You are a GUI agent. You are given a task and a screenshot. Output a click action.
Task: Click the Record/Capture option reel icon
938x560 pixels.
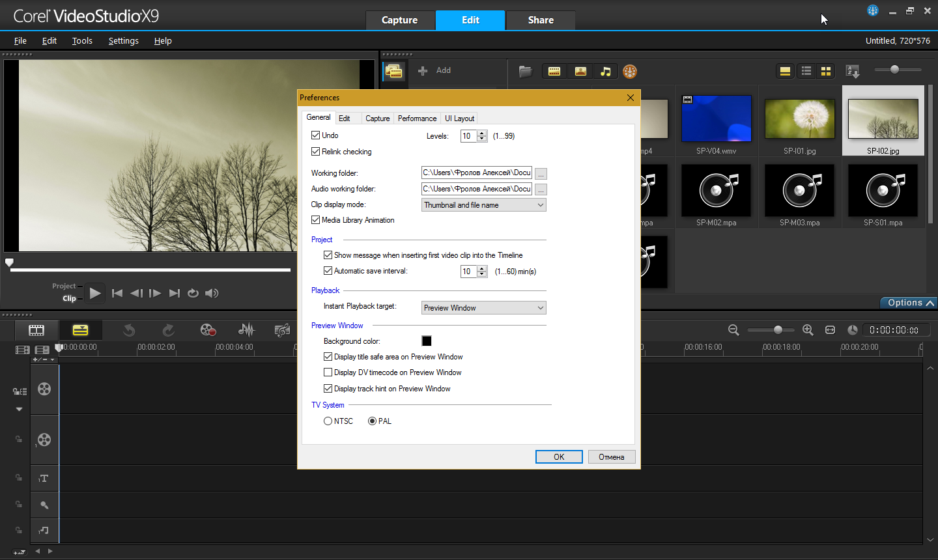pos(208,330)
